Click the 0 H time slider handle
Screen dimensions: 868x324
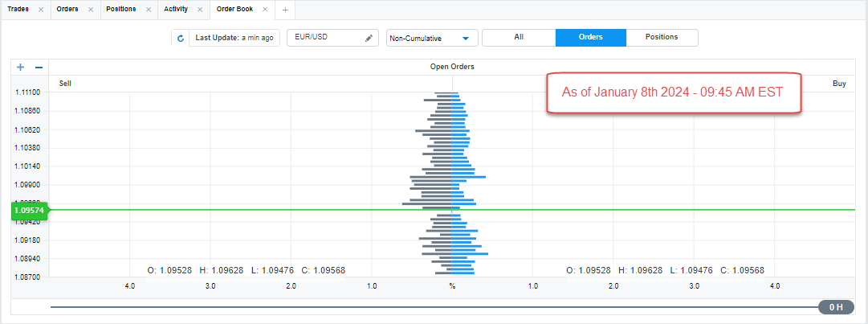coord(836,307)
